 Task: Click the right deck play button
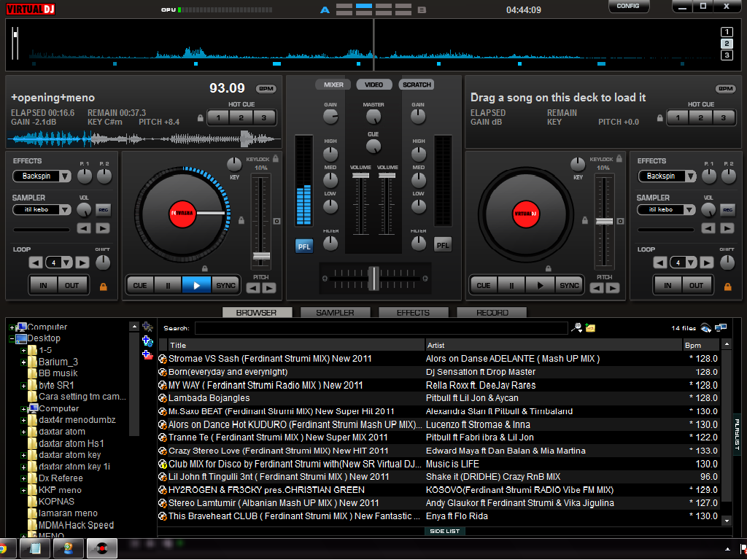tap(541, 285)
